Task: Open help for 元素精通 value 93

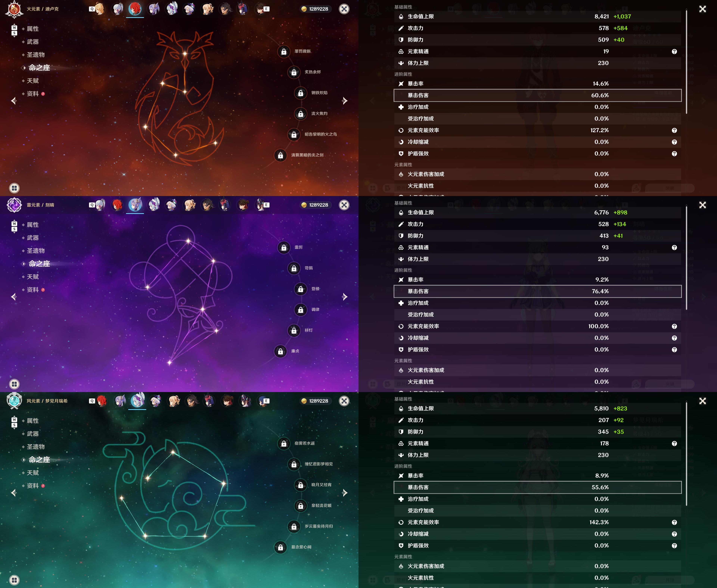Action: [674, 248]
